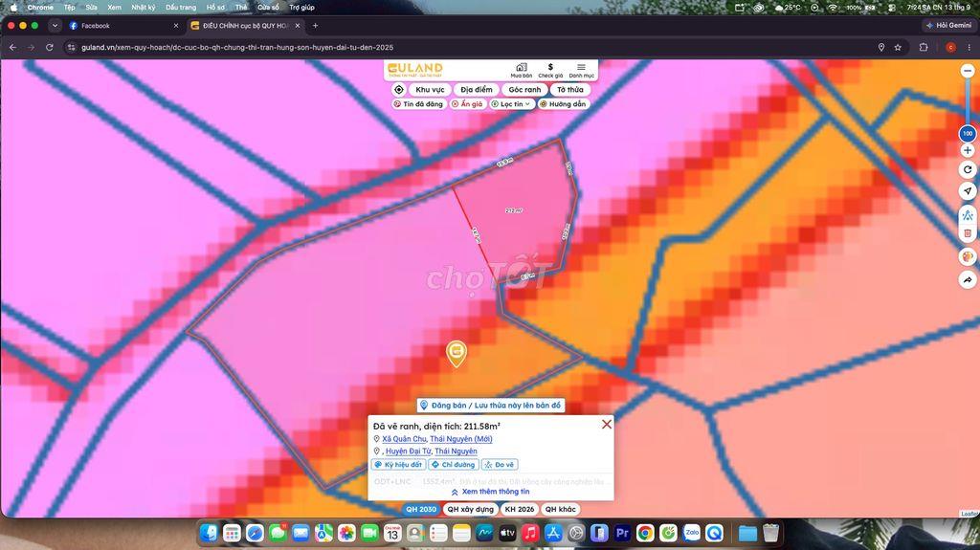The width and height of the screenshot is (980, 550).
Task: Open Check giá dollar icon
Action: click(x=550, y=70)
